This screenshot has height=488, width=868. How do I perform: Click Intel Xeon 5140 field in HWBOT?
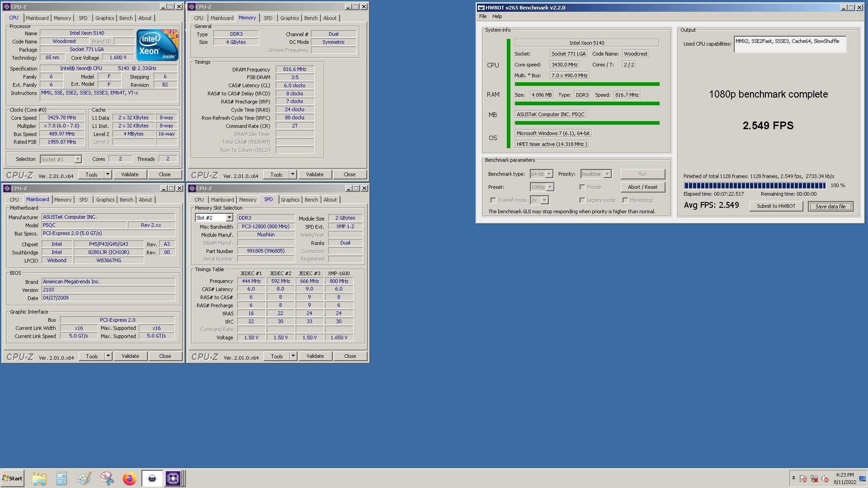[587, 43]
